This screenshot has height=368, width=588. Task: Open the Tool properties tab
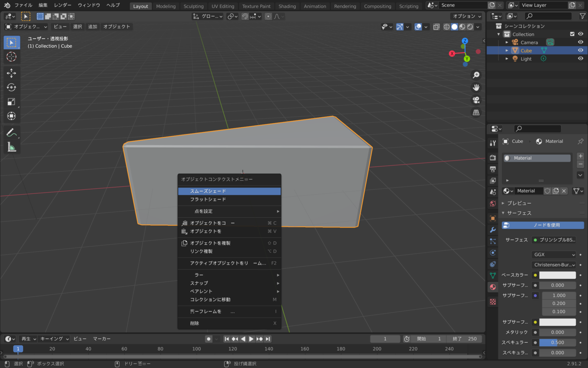click(x=493, y=143)
